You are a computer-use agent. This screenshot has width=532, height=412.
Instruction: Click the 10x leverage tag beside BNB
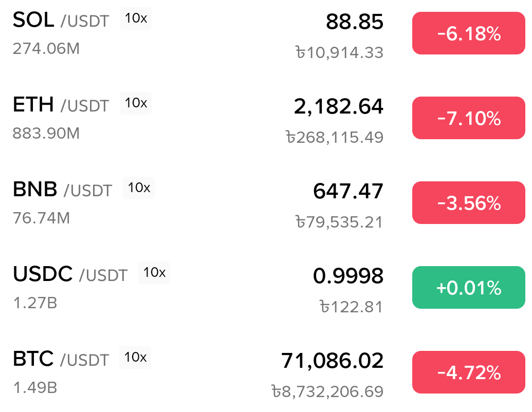[x=139, y=188]
